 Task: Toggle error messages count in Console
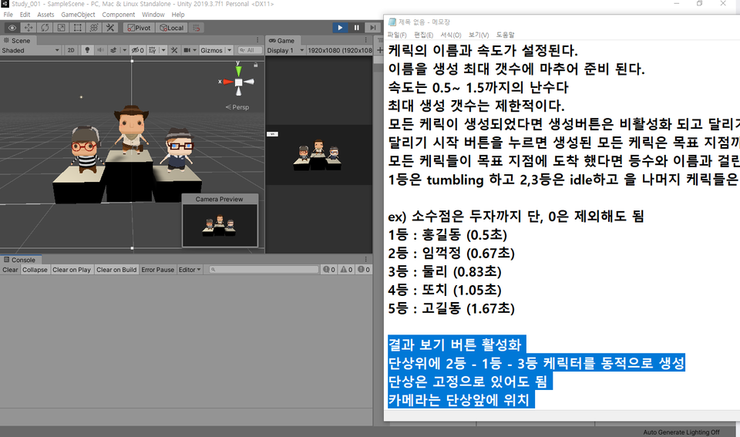pos(364,269)
